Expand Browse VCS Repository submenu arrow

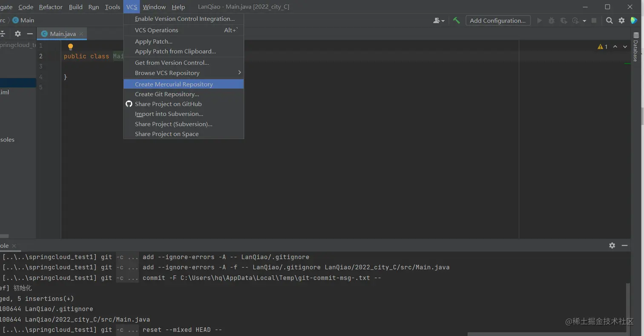[x=239, y=73]
